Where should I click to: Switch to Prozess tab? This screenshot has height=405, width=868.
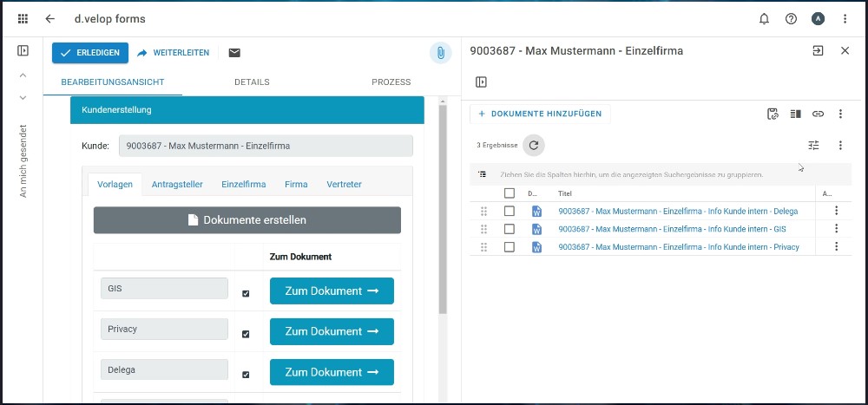pos(391,82)
